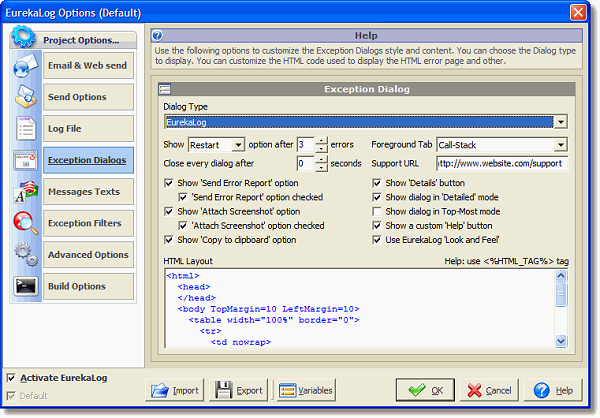This screenshot has height=418, width=600.
Task: Click the Messages Texts flag icon
Action: tap(26, 191)
